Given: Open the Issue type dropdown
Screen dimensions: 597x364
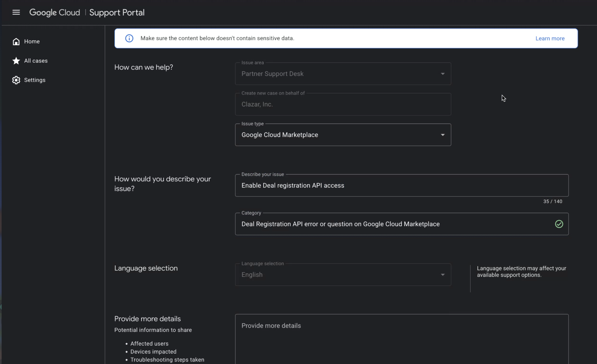Looking at the screenshot, I should [x=343, y=135].
